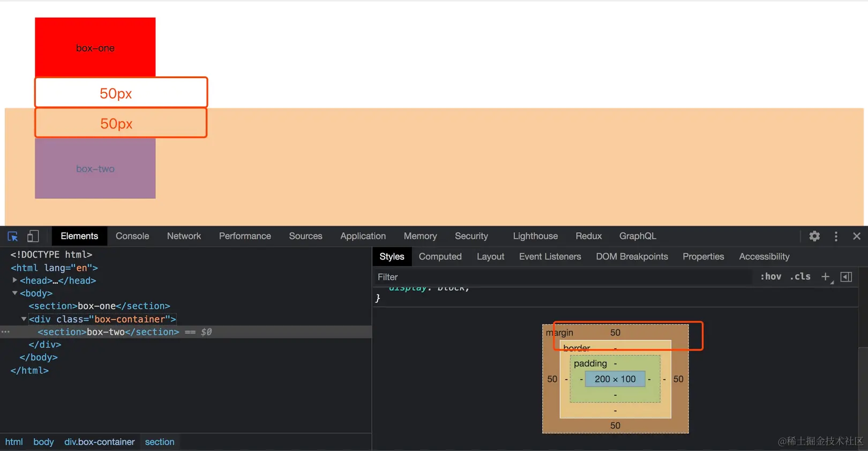Open the Accessibility sidebar tab
This screenshot has width=868, height=451.
pos(764,256)
